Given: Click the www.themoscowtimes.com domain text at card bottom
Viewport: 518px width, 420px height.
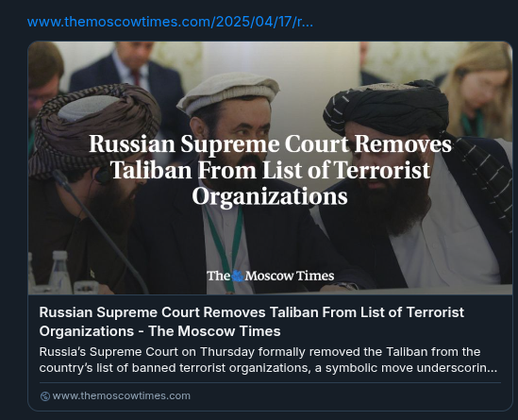Looking at the screenshot, I should (121, 395).
